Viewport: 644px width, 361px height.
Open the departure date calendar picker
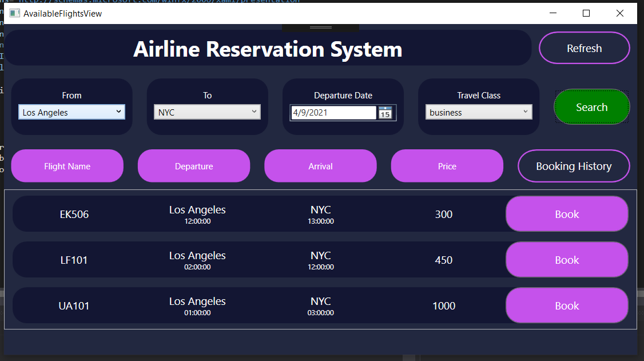click(385, 113)
